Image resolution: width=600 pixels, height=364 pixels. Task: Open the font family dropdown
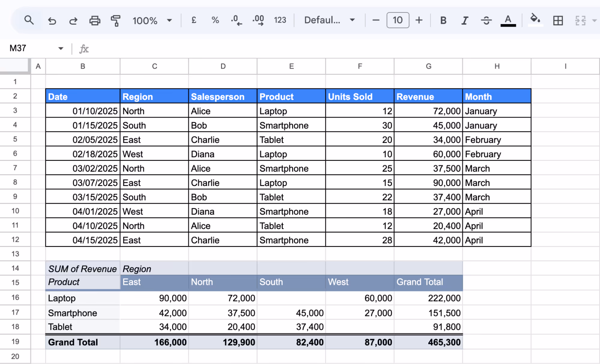point(329,20)
